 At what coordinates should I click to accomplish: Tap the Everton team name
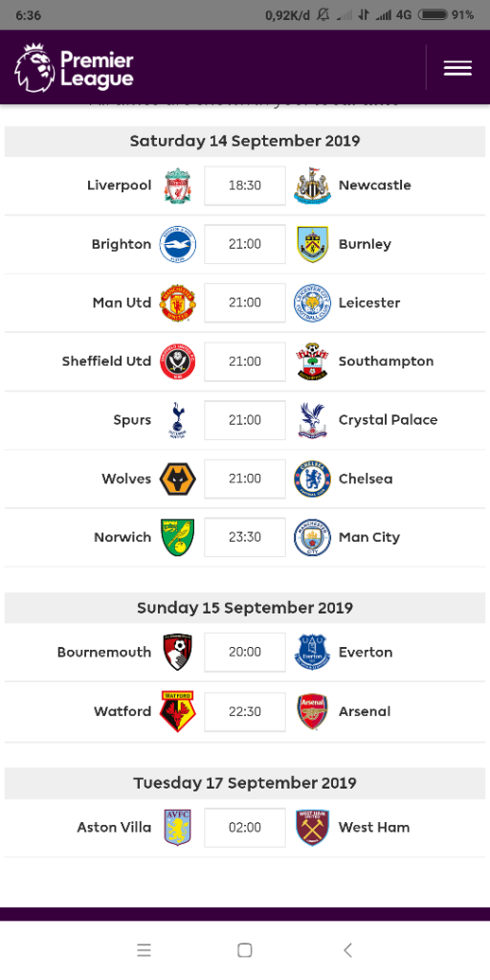[x=366, y=653]
